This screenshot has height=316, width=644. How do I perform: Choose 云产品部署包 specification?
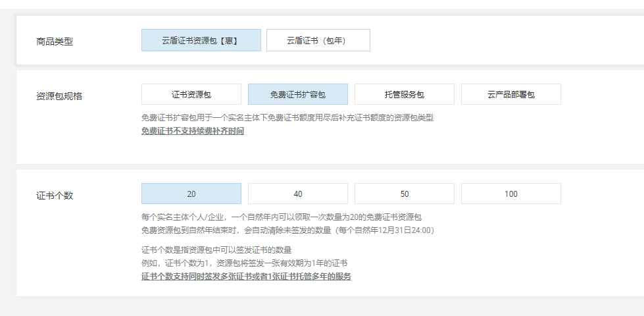point(511,95)
